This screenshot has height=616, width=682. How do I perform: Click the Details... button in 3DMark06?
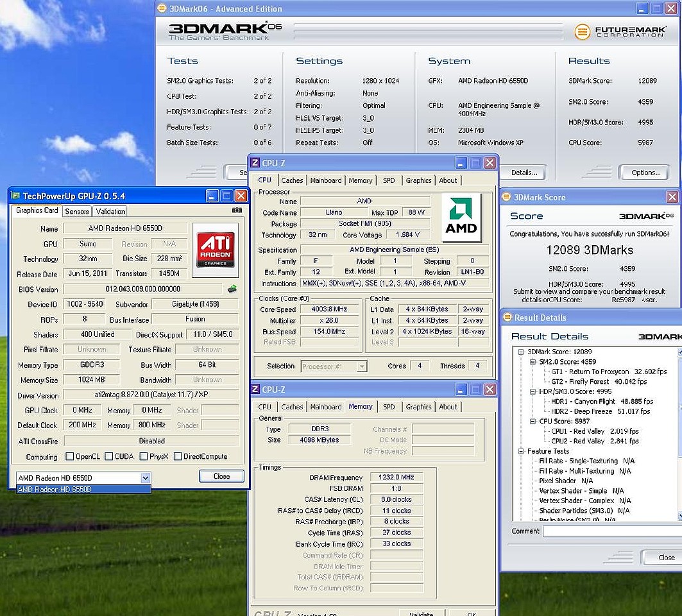pyautogui.click(x=524, y=173)
